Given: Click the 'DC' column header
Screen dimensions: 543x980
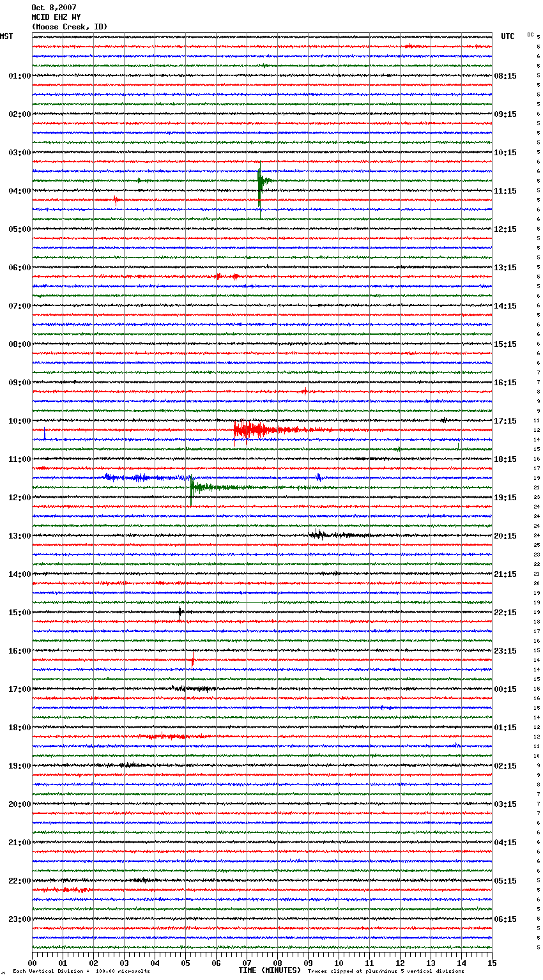Looking at the screenshot, I should [x=530, y=34].
